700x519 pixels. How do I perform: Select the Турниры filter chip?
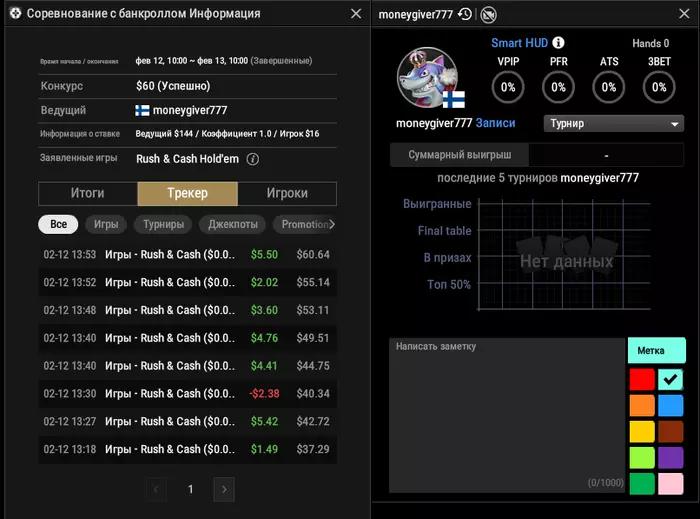coord(163,224)
